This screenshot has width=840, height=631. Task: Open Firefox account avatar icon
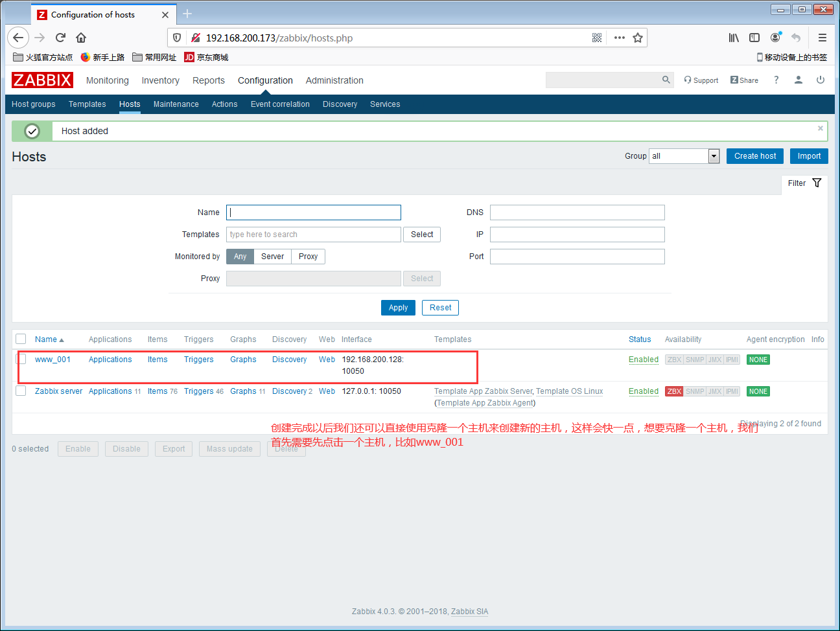click(775, 38)
